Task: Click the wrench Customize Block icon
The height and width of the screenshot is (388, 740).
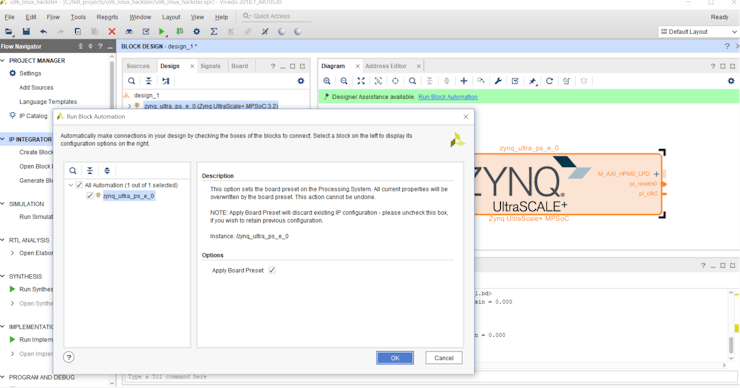Action: coord(498,81)
